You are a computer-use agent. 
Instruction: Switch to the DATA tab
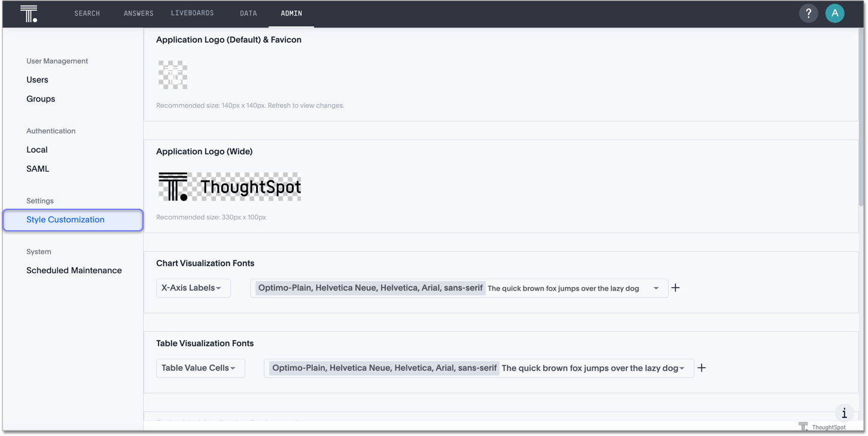coord(248,13)
